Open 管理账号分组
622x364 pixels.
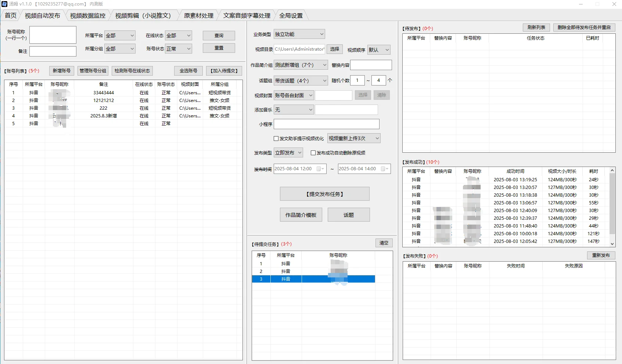tap(93, 71)
